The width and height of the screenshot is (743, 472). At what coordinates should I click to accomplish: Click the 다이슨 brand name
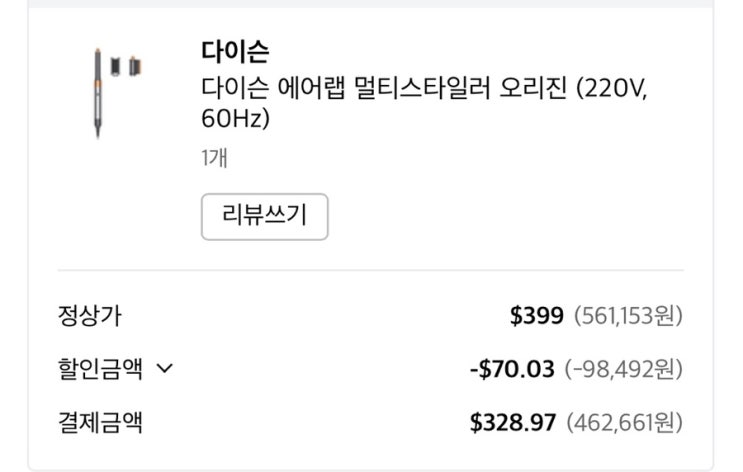pyautogui.click(x=235, y=50)
